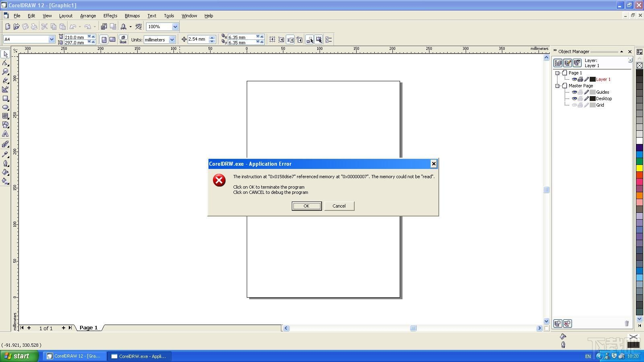Open the Effects menu

[110, 16]
